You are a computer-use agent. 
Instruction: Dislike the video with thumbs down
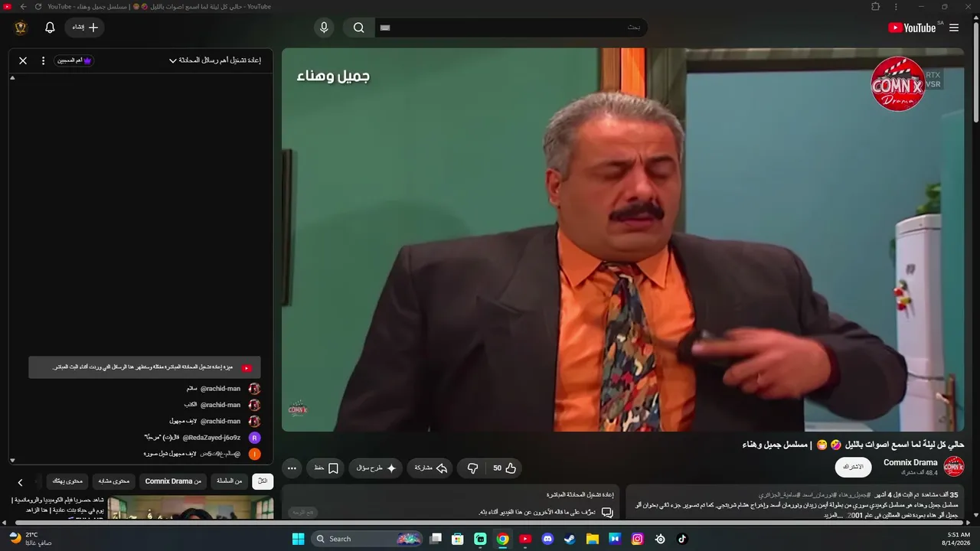[472, 468]
